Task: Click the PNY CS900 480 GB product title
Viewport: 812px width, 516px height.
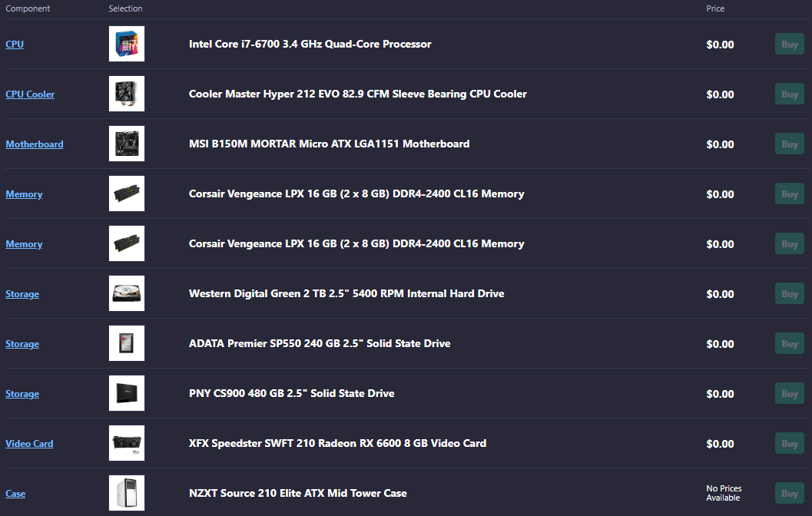Action: (291, 394)
